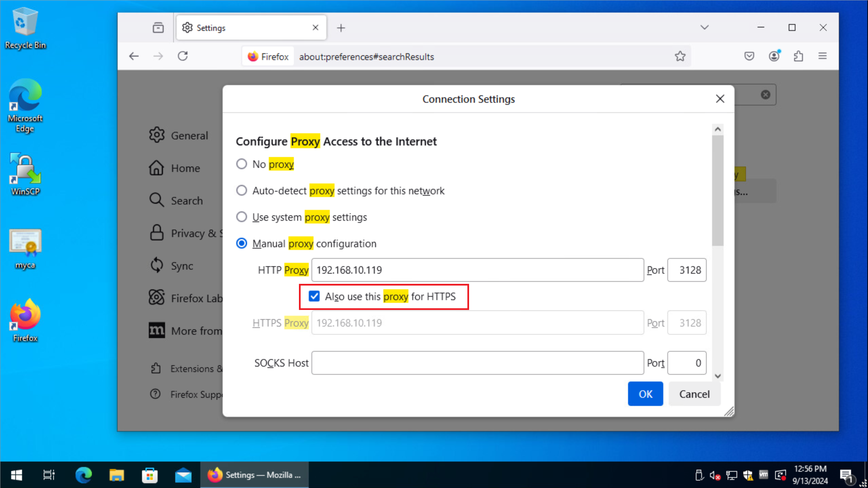Close the Settings tab
This screenshot has height=488, width=868.
315,27
